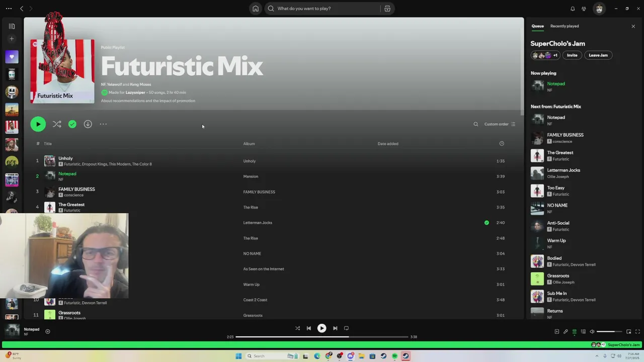The image size is (644, 362).
Task: Add Notepad to Liked Songs plus icon
Action: pos(48,331)
